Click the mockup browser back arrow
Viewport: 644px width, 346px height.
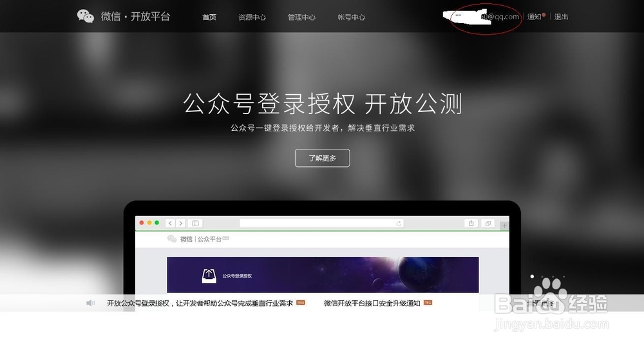(x=171, y=223)
